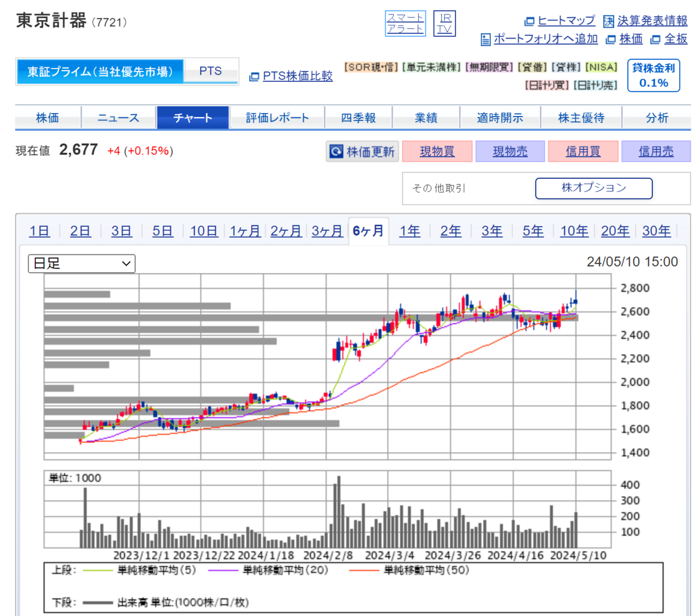Viewport: 692px width, 616px height.
Task: Click 単純移動平均(20) purple legend line
Action: (224, 570)
